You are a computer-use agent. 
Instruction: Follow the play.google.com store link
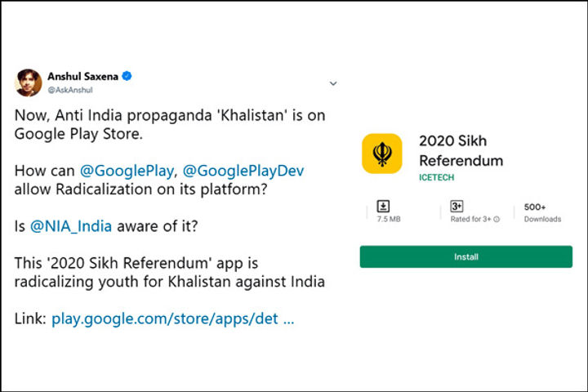pos(172,318)
